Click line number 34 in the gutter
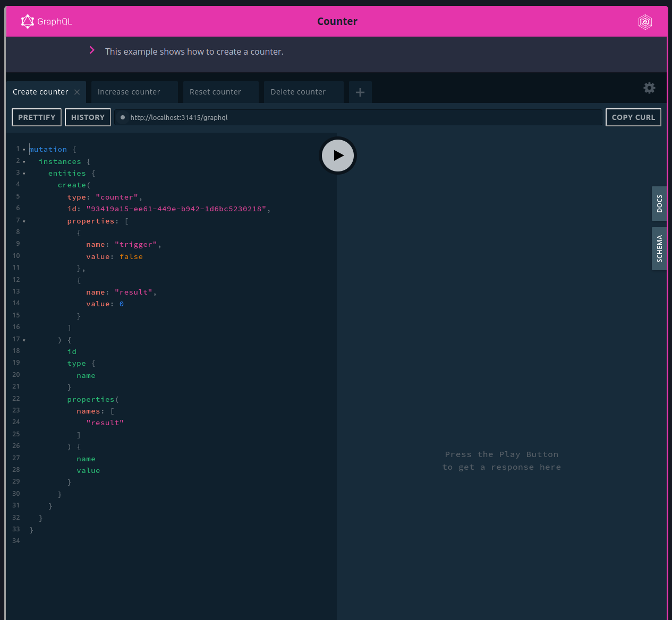The width and height of the screenshot is (672, 620). pyautogui.click(x=16, y=541)
